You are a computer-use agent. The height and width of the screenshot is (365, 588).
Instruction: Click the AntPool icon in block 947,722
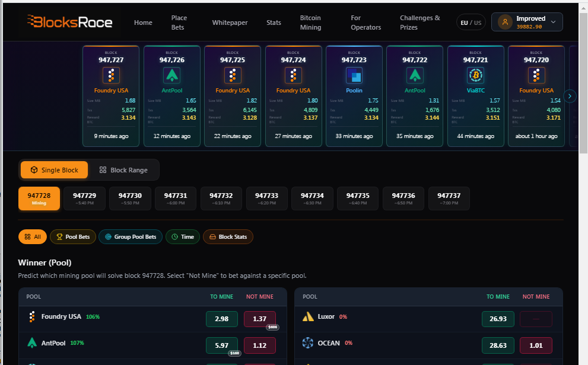point(415,75)
